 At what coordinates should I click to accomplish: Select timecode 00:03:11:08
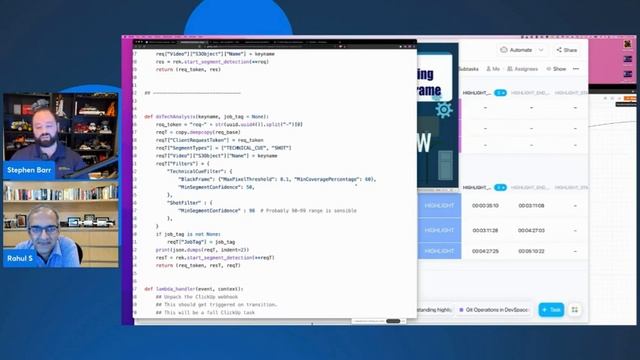tap(531, 206)
